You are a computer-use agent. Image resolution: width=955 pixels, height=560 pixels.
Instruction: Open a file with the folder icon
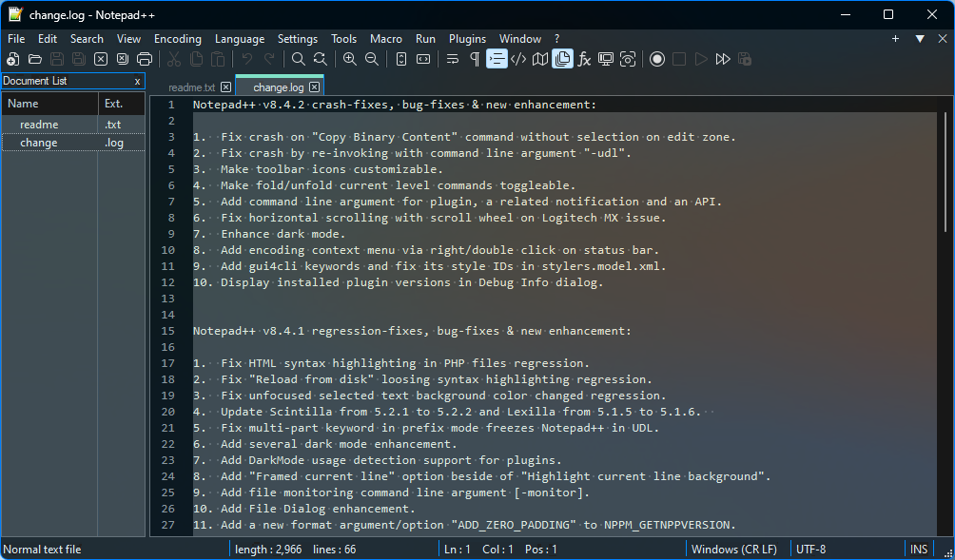click(34, 59)
